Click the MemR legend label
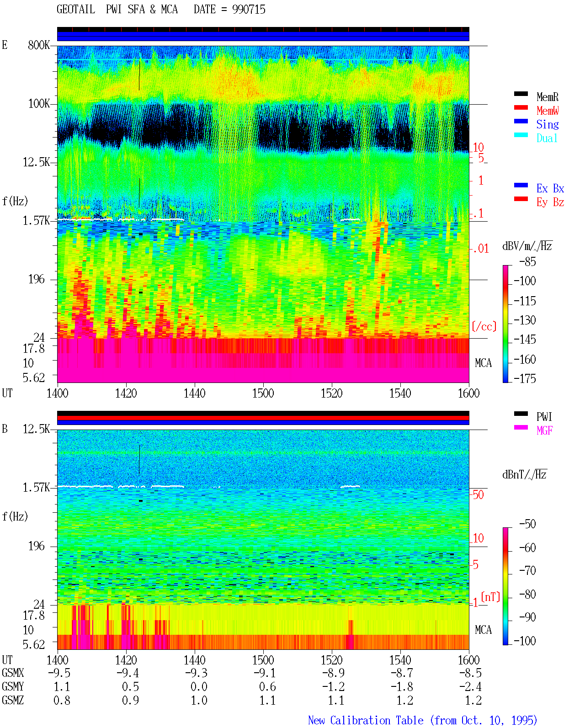Viewport: 585px width, 728px height. coord(548,97)
